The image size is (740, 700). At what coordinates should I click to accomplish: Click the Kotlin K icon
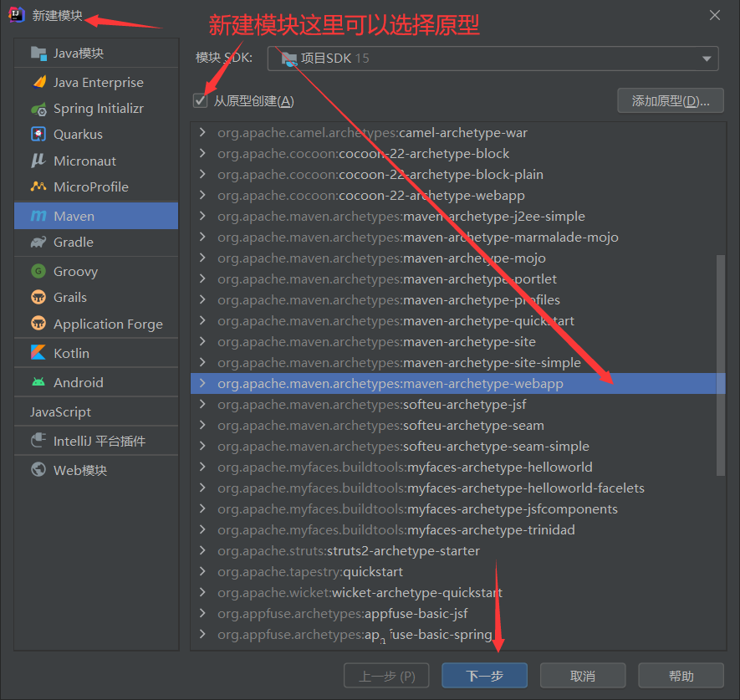[x=38, y=353]
